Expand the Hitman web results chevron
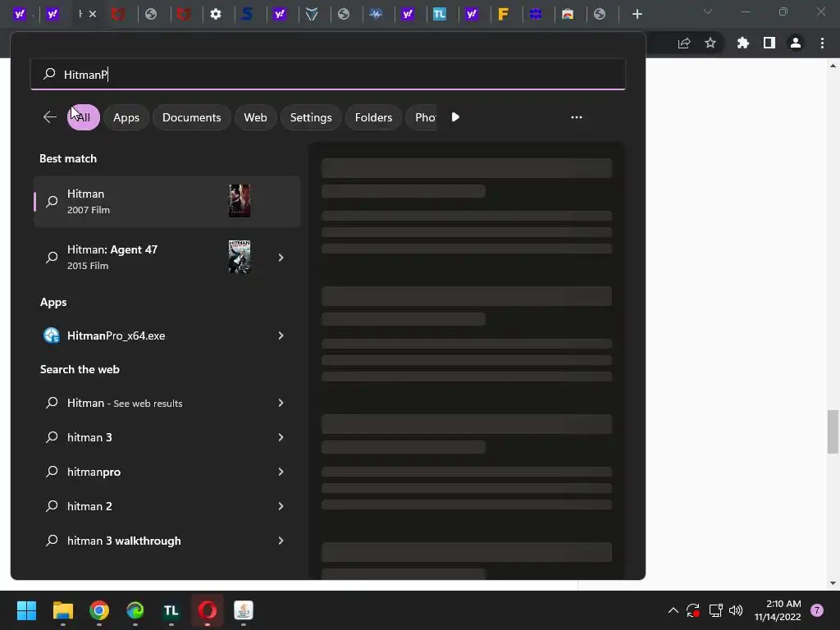 [x=281, y=403]
